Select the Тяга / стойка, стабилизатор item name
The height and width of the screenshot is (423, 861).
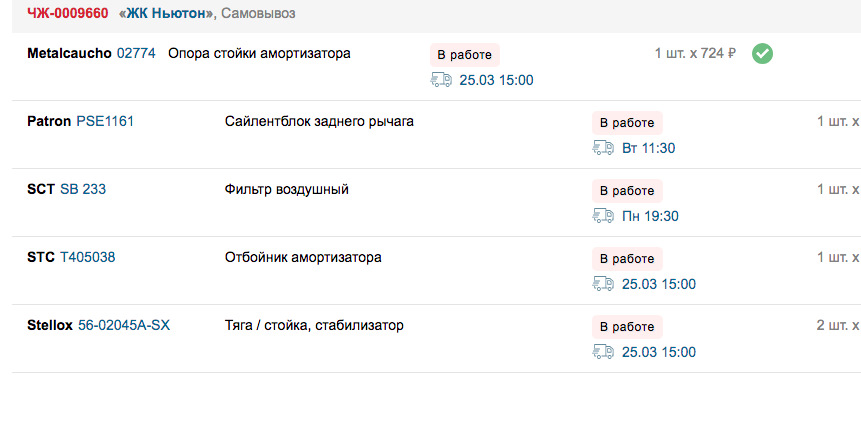pos(314,325)
